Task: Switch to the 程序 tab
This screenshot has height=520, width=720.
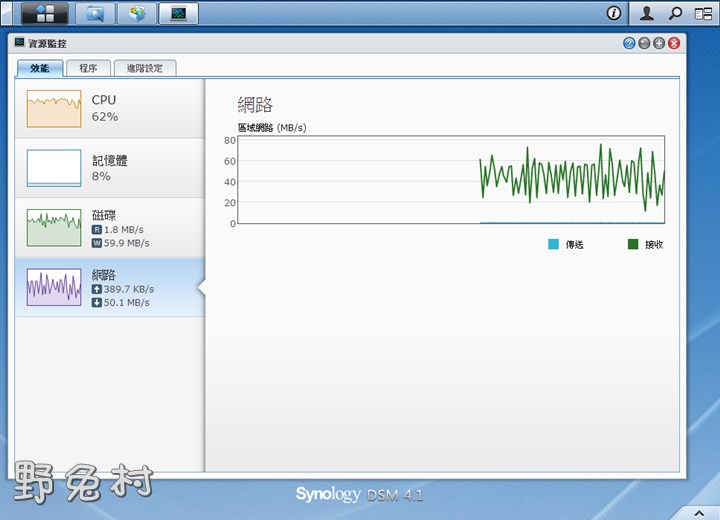Action: [x=88, y=68]
